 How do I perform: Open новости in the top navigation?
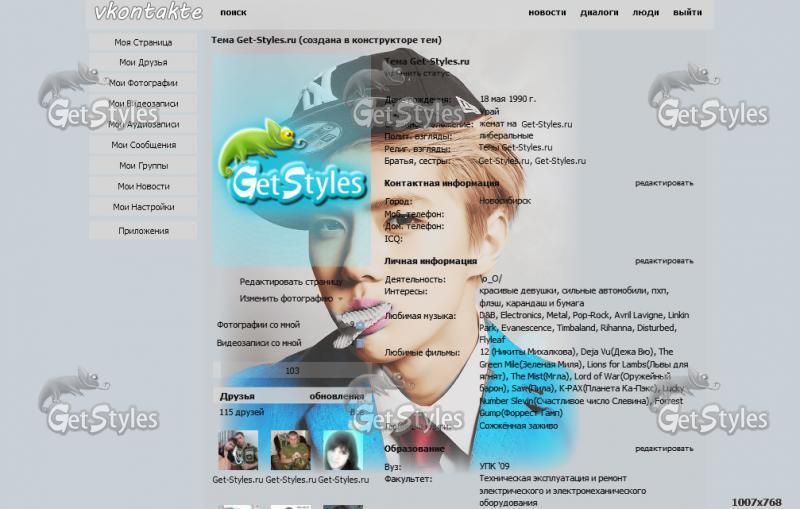tap(546, 13)
